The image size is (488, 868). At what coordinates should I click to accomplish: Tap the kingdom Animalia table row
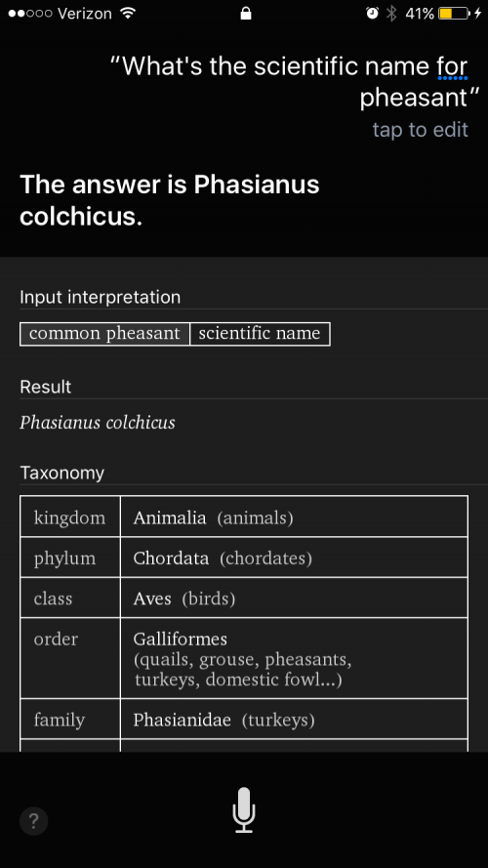(244, 517)
